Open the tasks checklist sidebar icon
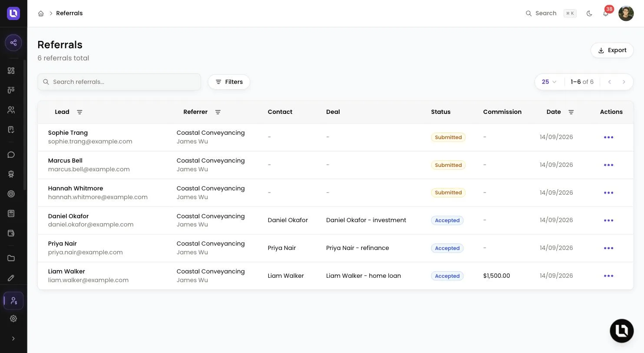The width and height of the screenshot is (644, 353). pos(11,130)
